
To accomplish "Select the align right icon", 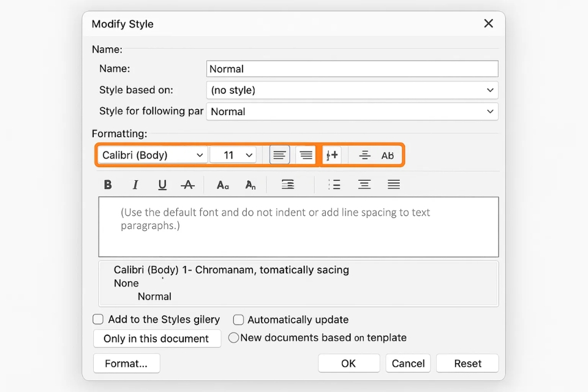I will (306, 156).
